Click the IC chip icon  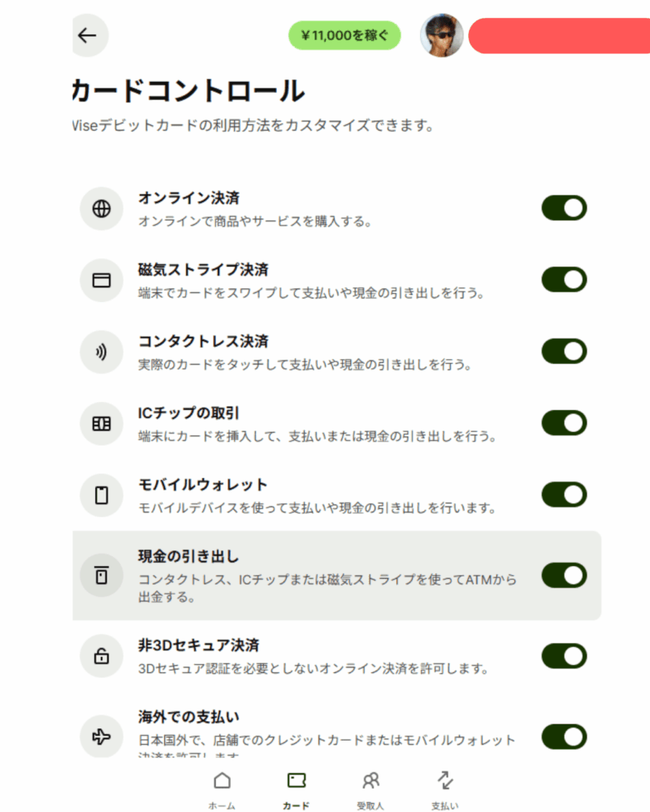tap(101, 423)
